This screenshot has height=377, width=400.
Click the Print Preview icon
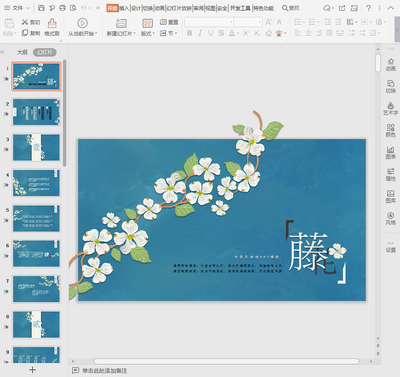tap(73, 8)
